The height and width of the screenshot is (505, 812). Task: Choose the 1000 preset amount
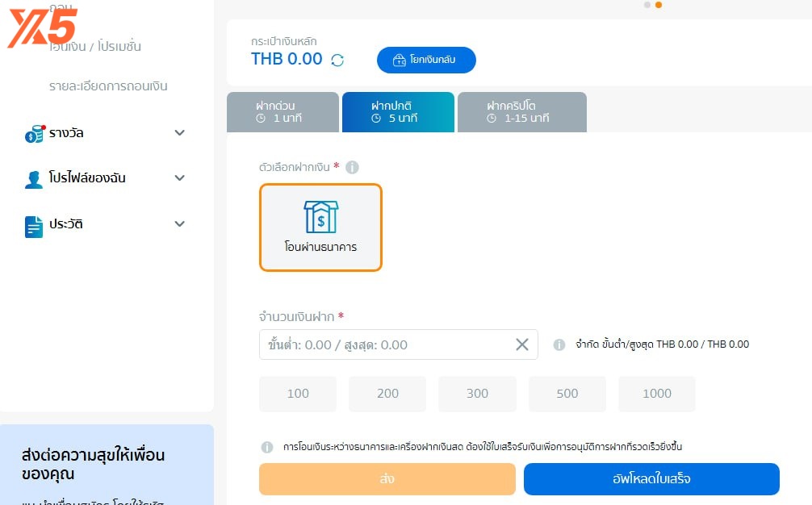[x=657, y=394]
